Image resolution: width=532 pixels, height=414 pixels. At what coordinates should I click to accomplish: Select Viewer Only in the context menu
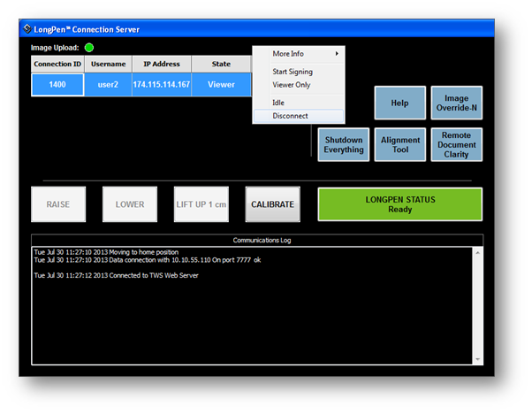coord(292,85)
